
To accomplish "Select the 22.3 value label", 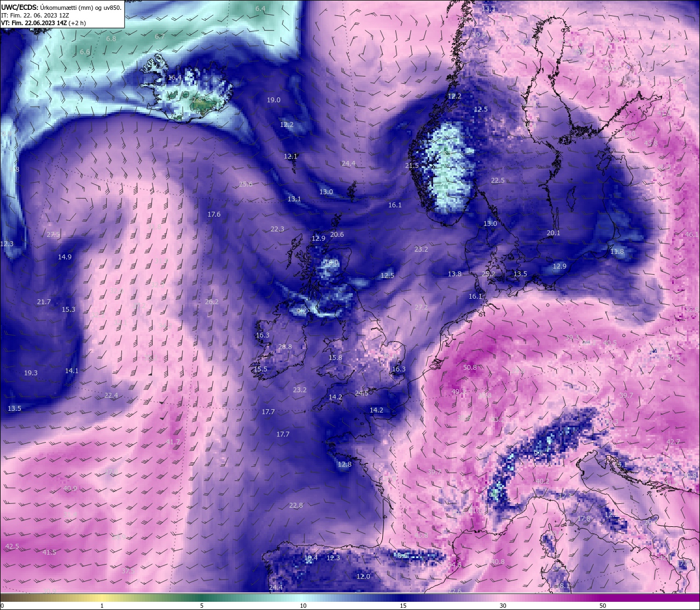I will tap(277, 229).
